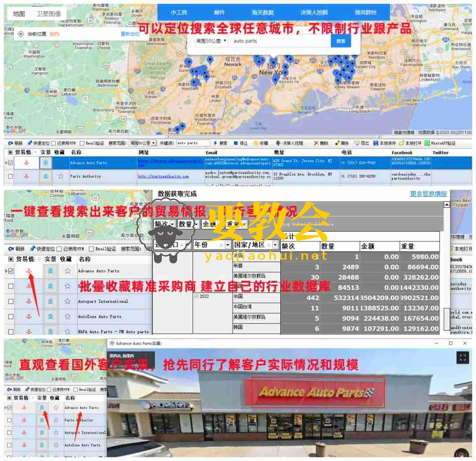Image resolution: width=476 pixels, height=461 pixels.
Task: Open the 搜索范围 dropdown in the toolbar with 停止
Action: point(143,143)
